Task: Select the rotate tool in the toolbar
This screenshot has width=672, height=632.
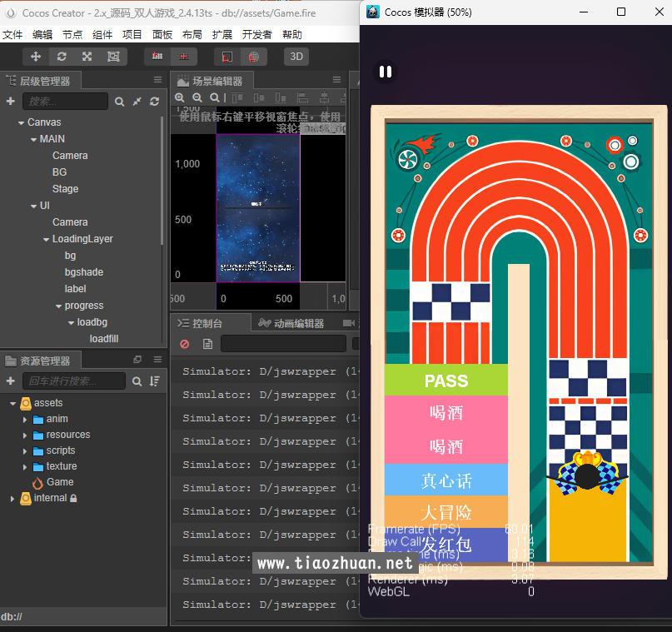Action: 62,57
